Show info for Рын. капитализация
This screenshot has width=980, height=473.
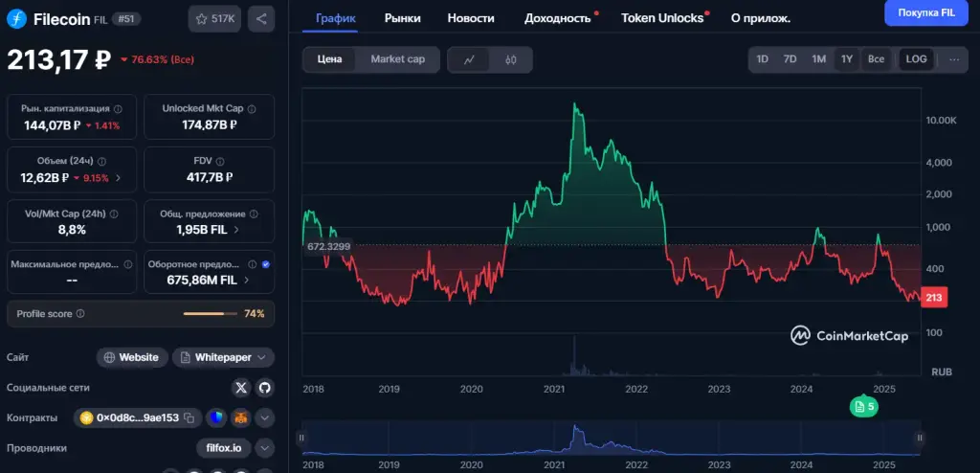(x=118, y=109)
